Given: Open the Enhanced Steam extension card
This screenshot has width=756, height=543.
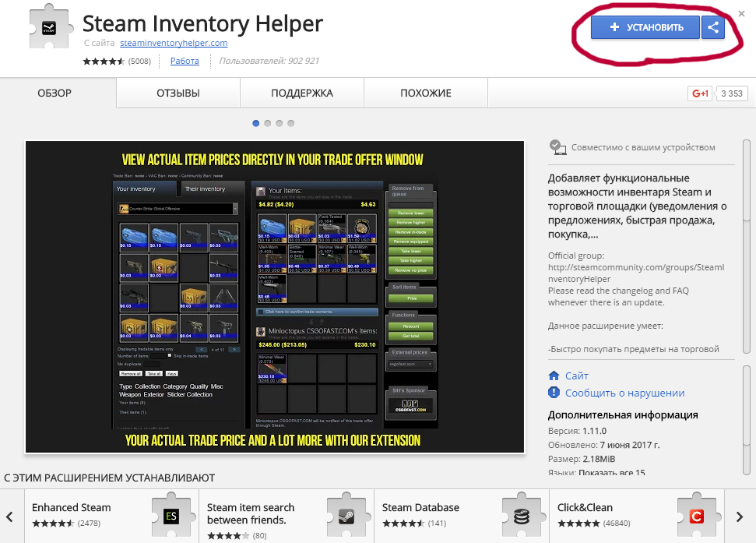Looking at the screenshot, I should [x=111, y=516].
